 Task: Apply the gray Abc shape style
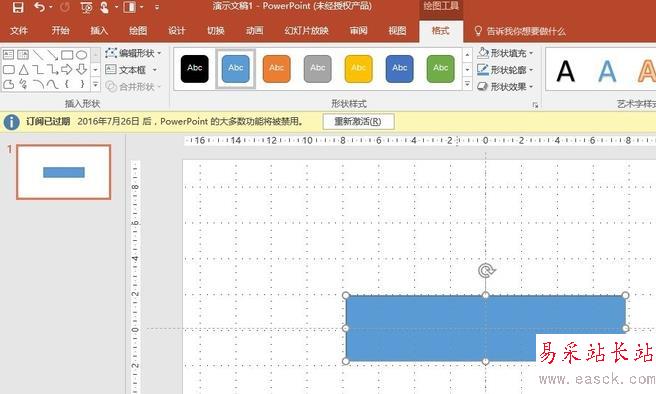click(x=318, y=69)
